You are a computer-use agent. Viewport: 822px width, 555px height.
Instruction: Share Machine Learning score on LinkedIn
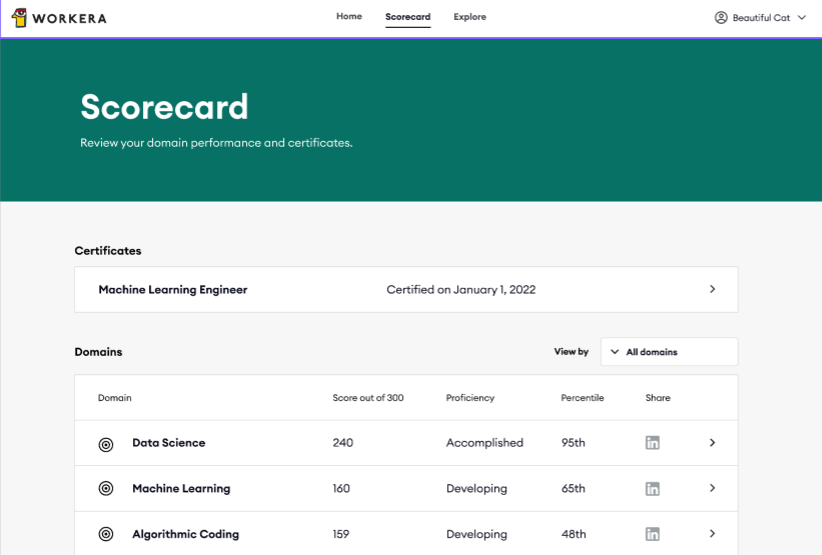coord(652,488)
